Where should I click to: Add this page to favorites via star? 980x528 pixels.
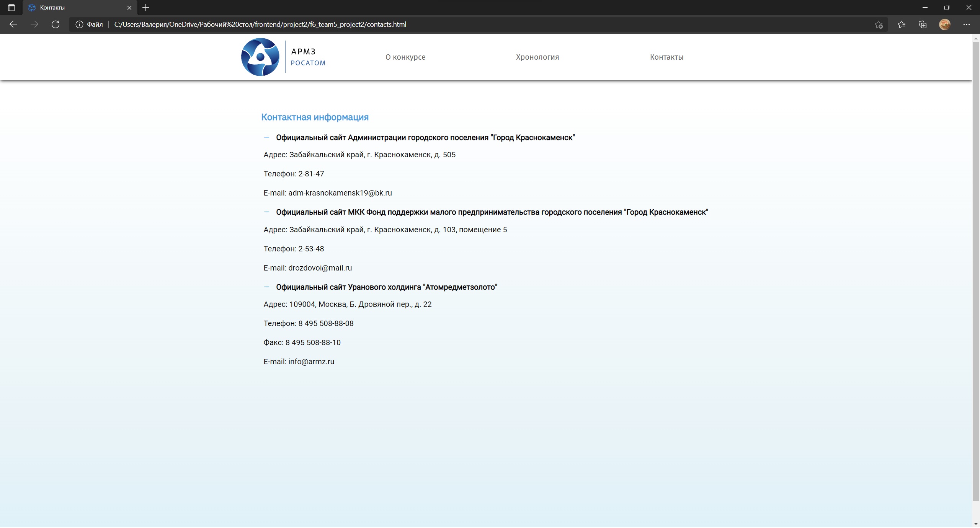[878, 24]
